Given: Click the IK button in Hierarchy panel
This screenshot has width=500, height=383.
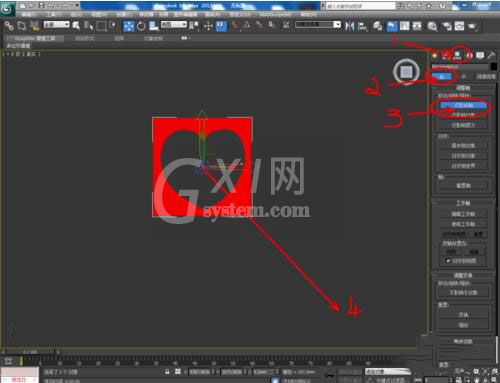Looking at the screenshot, I should click(x=463, y=77).
